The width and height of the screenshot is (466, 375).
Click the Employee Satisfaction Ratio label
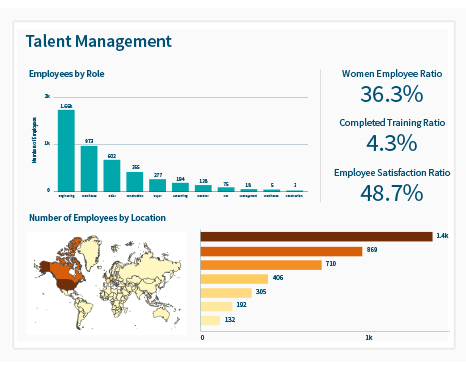pos(392,173)
